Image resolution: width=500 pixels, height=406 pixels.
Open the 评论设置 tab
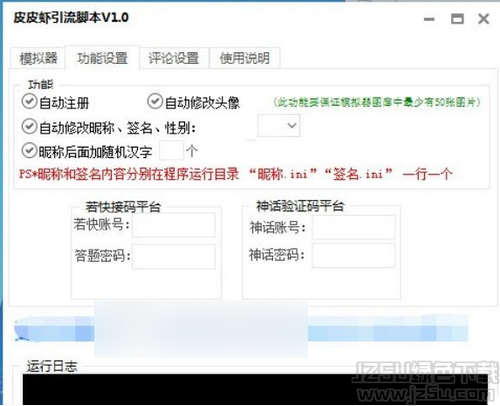tap(174, 58)
